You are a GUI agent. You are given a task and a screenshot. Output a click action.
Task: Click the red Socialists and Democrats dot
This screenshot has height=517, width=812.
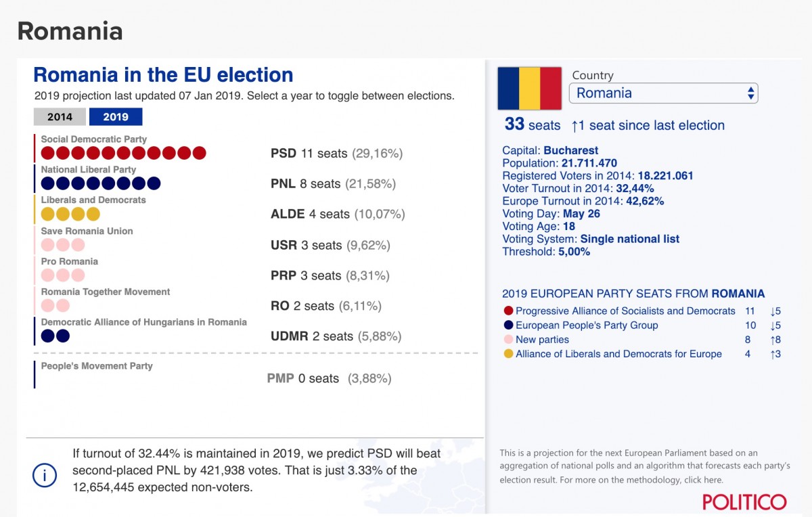(508, 311)
